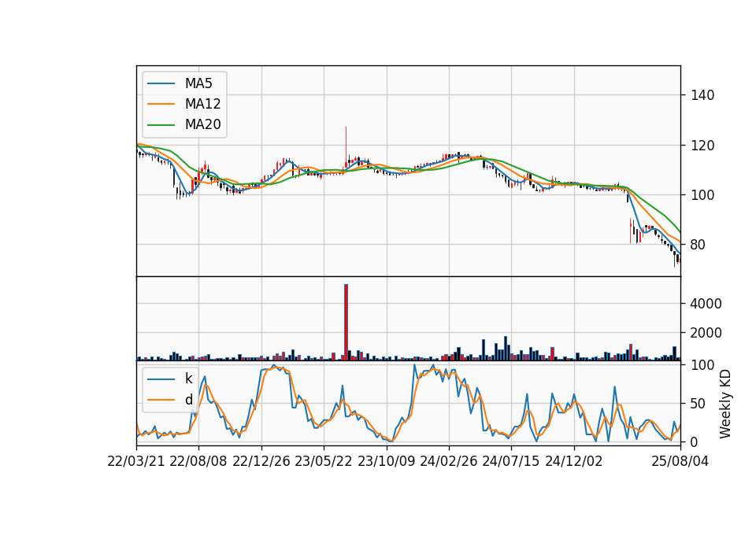Click the 24/07/15 date label
Viewport: 756px width, 543px height.
[x=511, y=461]
